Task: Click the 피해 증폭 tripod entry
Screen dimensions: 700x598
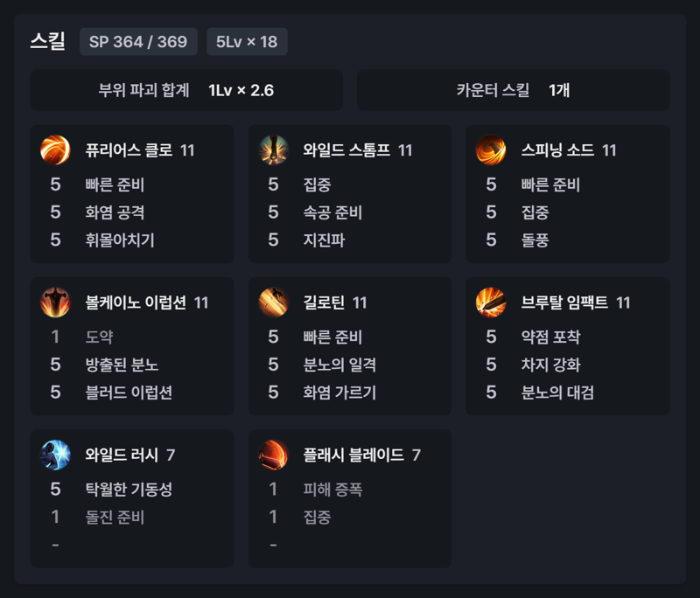Action: pos(332,490)
